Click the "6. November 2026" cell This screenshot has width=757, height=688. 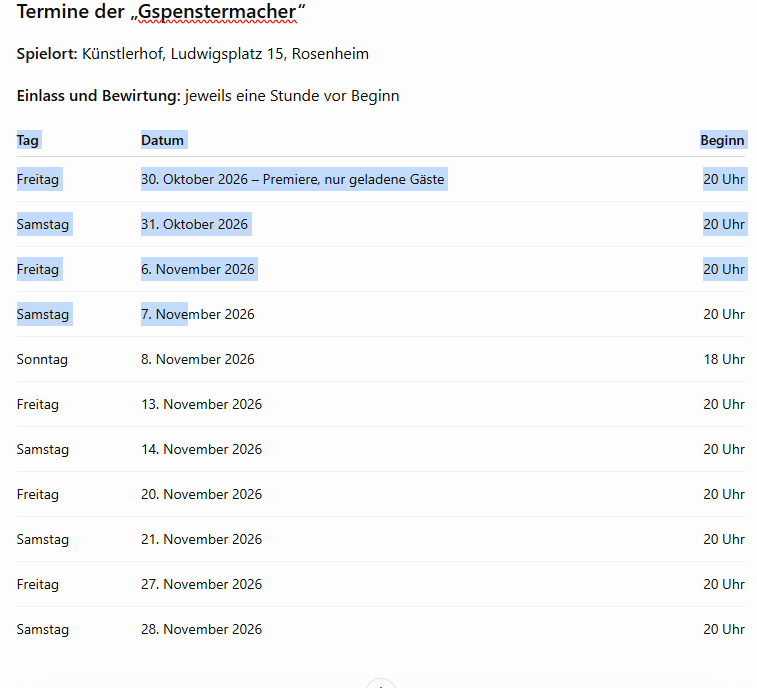click(197, 269)
